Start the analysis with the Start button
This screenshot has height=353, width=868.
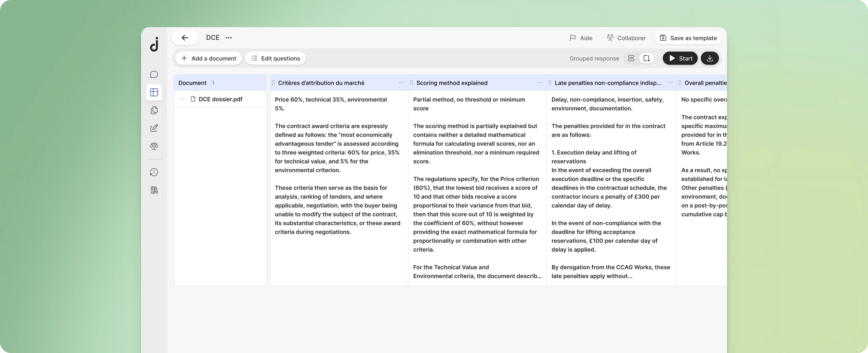click(680, 58)
